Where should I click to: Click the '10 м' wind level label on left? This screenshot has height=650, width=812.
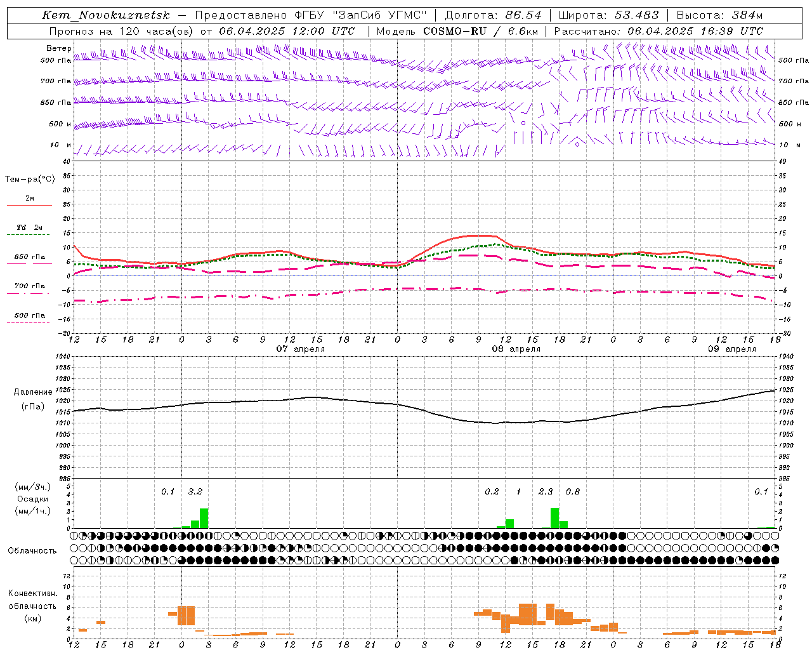60,145
